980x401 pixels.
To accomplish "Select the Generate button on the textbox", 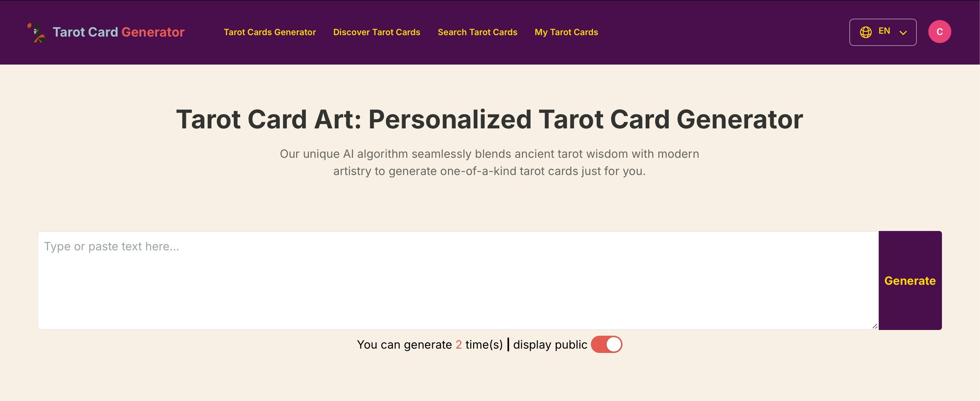I will [910, 281].
